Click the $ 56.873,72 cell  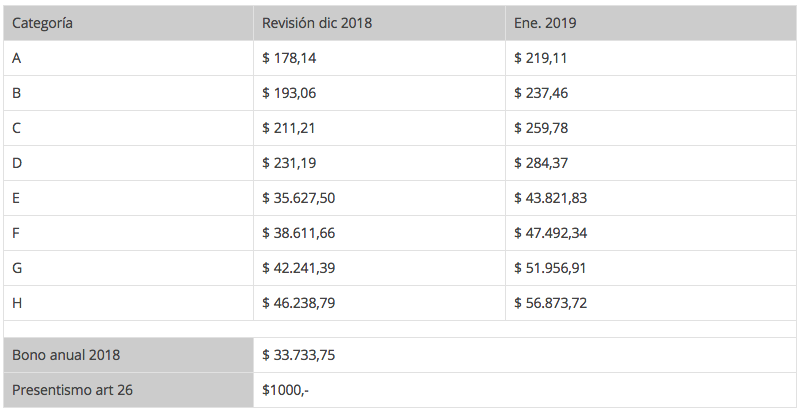(550, 303)
